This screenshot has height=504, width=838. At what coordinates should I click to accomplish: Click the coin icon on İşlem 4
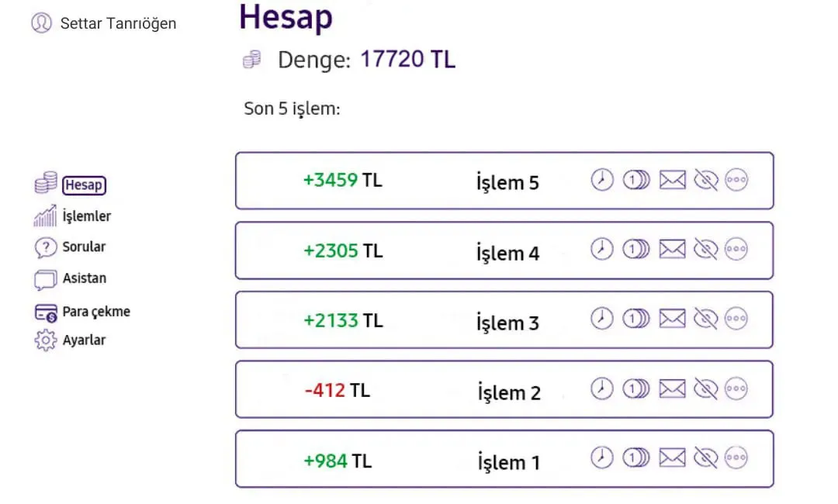636,249
